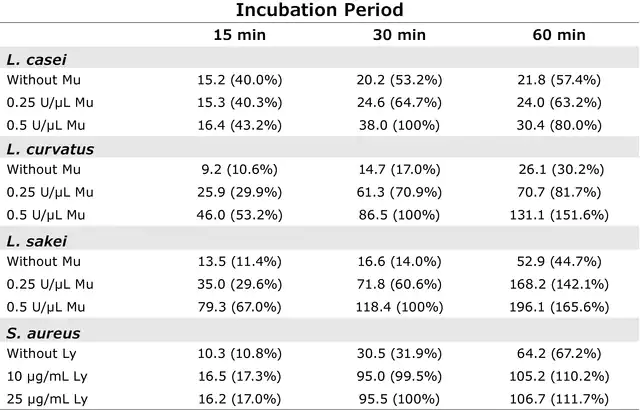Click the cell showing 79.3 (67.0%)
The width and height of the screenshot is (640, 410).
[238, 307]
